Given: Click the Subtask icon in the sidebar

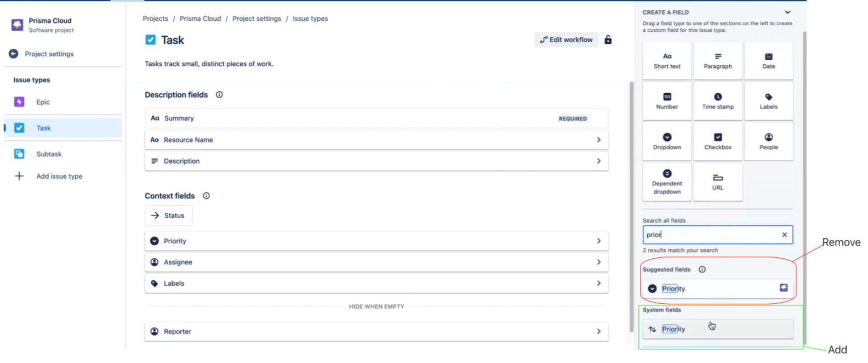Looking at the screenshot, I should click(19, 154).
